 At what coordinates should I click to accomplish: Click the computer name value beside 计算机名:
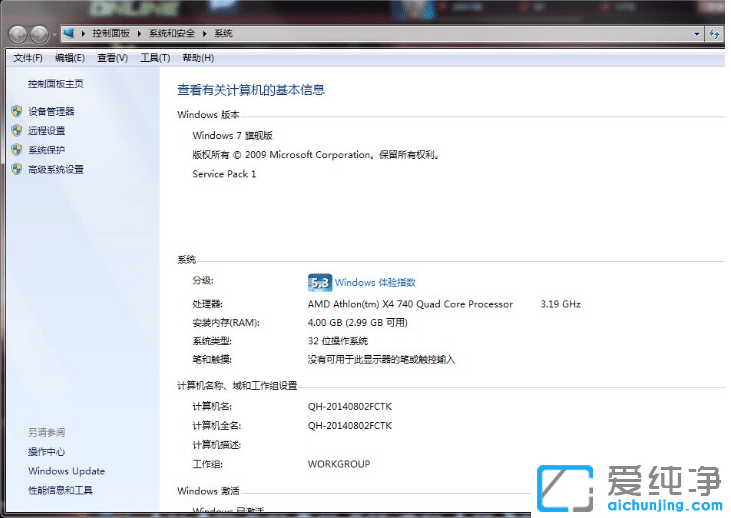coord(350,407)
